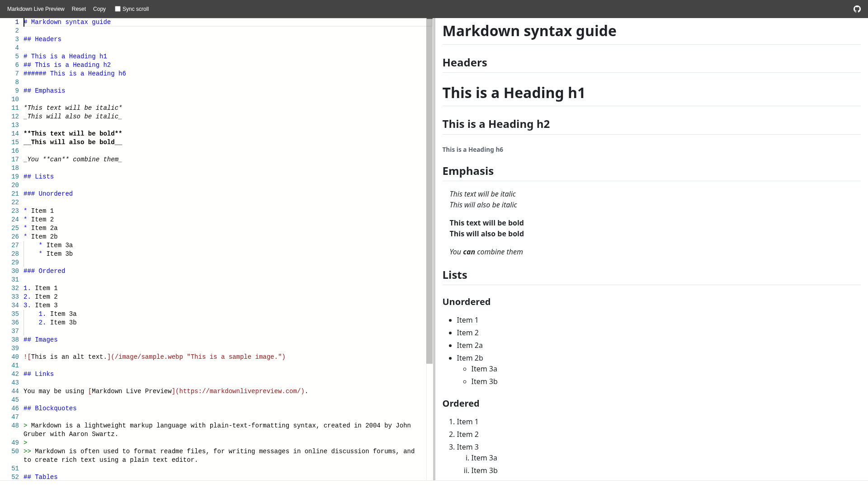868x488 pixels.
Task: Click the image syntax on line 40
Action: [154, 357]
